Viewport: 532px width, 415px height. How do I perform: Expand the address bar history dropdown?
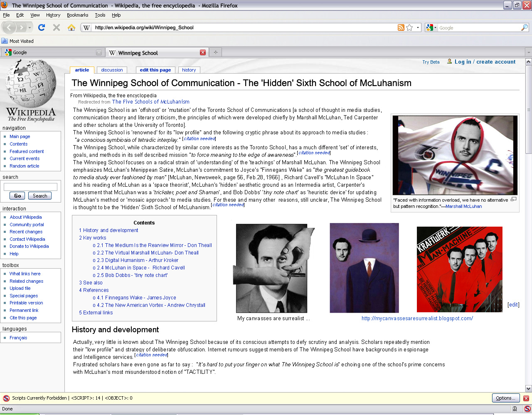pyautogui.click(x=418, y=27)
